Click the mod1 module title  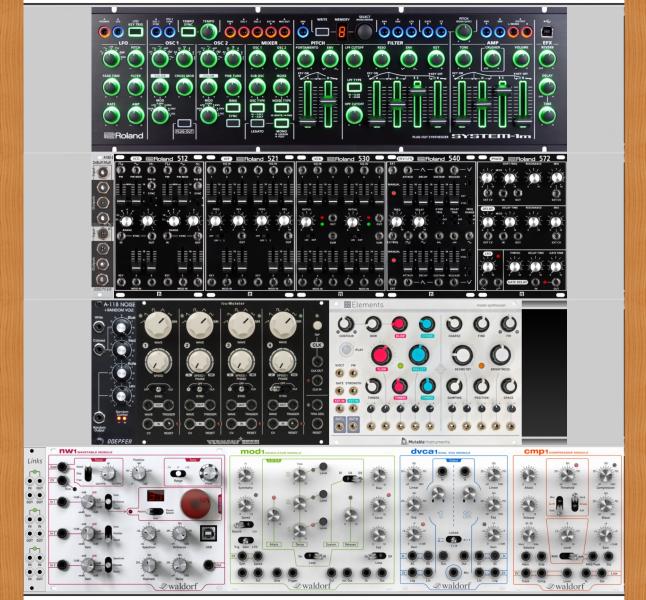[270, 452]
